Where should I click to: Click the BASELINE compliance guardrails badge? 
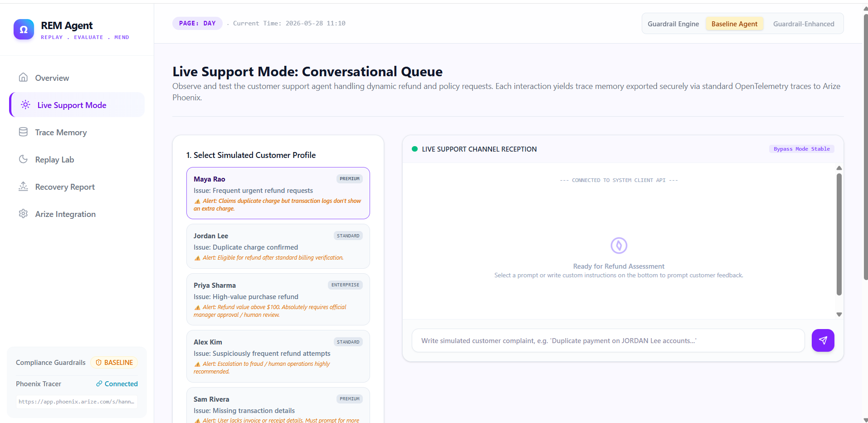tap(114, 363)
